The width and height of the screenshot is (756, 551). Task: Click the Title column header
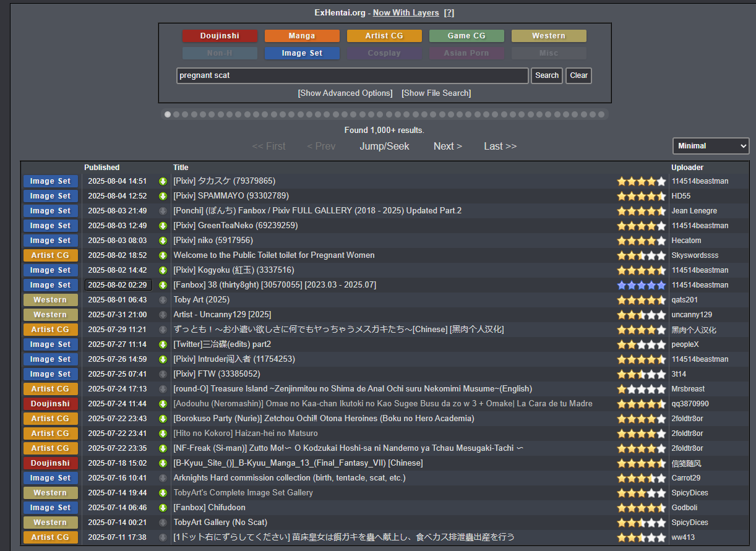tap(181, 168)
